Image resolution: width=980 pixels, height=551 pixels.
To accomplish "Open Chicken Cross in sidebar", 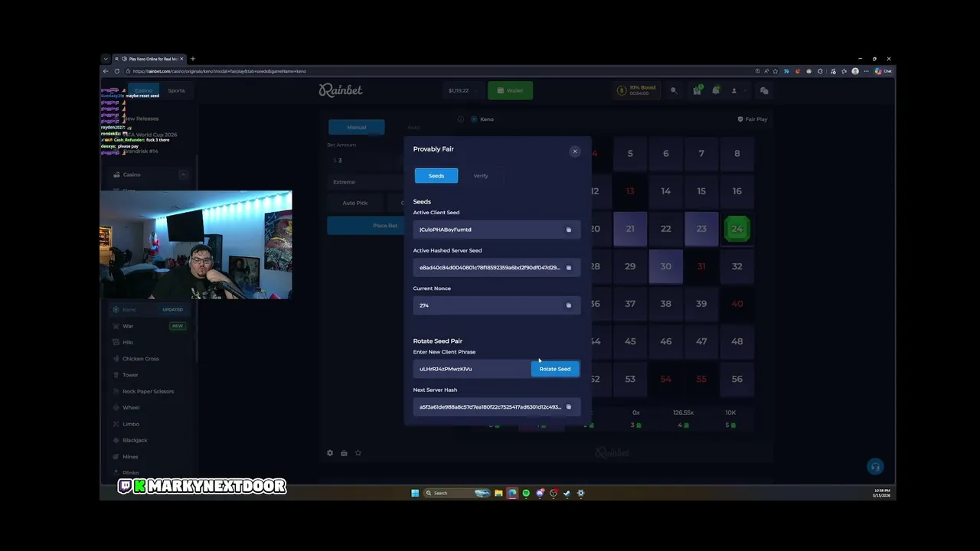I will [x=141, y=359].
